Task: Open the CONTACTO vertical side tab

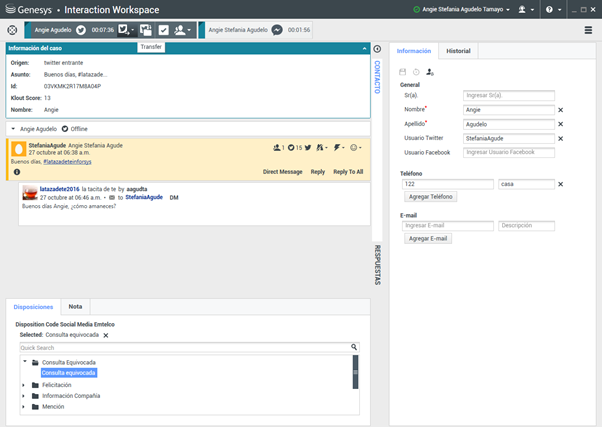Action: (377, 77)
